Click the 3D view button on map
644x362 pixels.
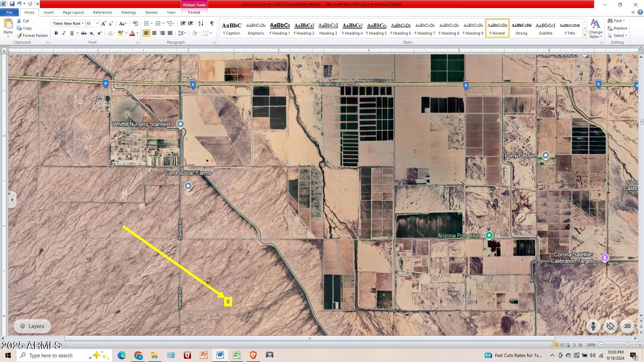click(x=627, y=326)
